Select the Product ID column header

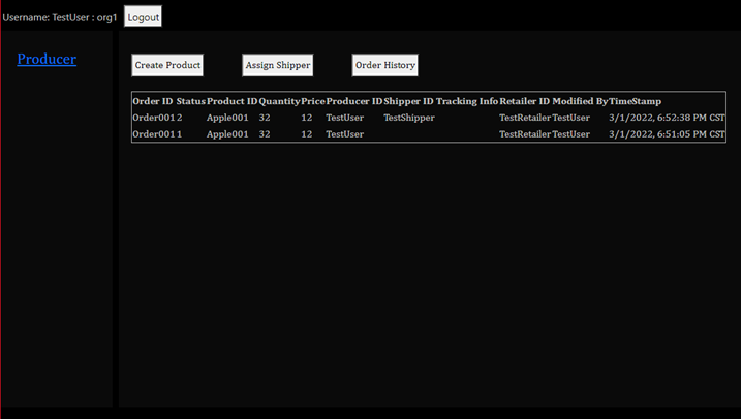click(232, 101)
